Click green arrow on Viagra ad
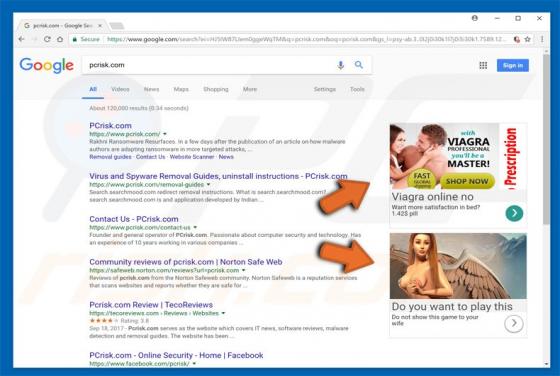 pos(514,213)
